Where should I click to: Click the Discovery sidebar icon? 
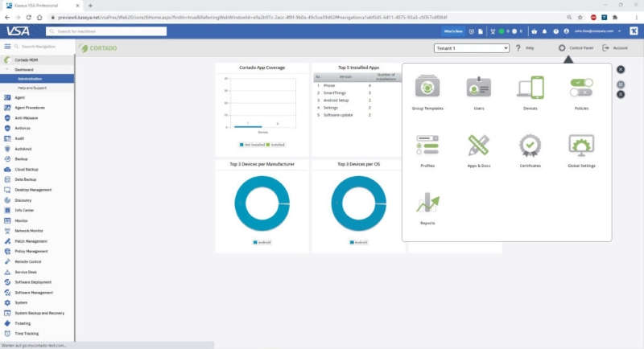coord(7,200)
